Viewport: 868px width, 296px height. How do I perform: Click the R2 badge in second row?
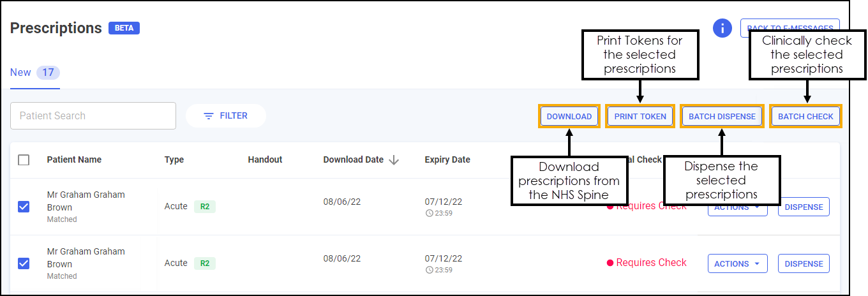point(205,263)
